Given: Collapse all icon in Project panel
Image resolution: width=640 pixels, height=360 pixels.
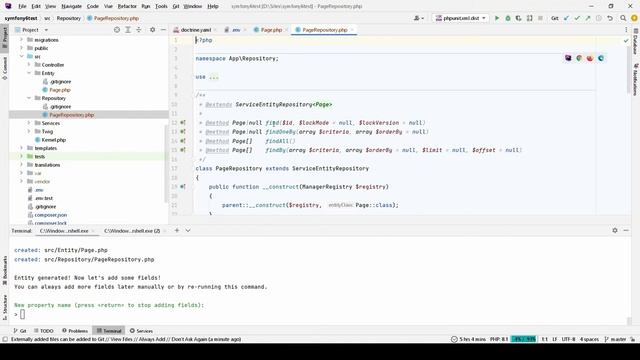Looking at the screenshot, I should [x=139, y=30].
